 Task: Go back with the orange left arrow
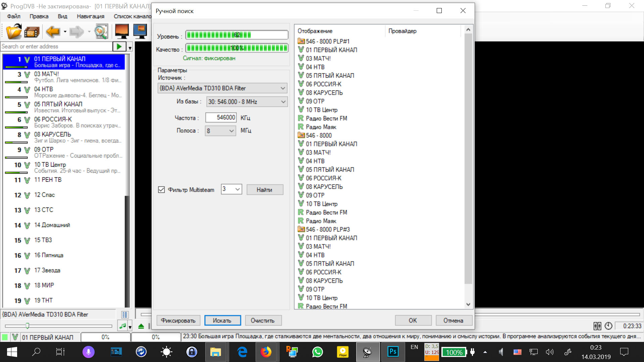pos(53,32)
